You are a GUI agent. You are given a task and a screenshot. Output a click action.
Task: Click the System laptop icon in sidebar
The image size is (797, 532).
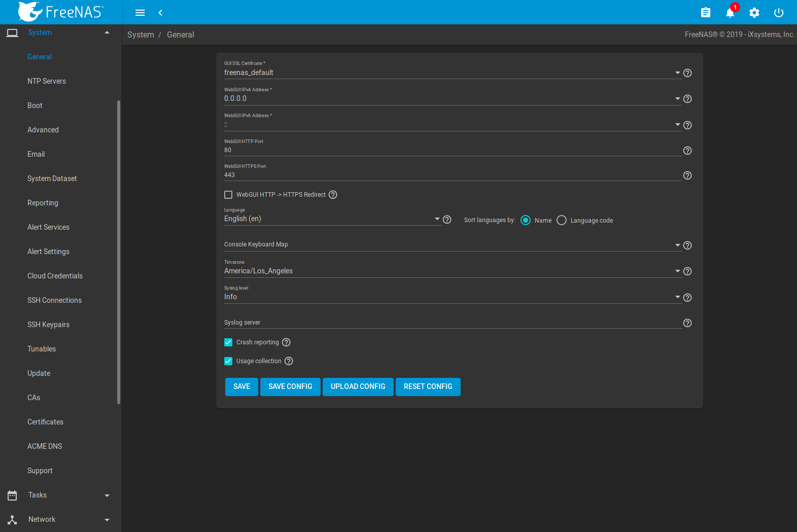click(x=12, y=33)
